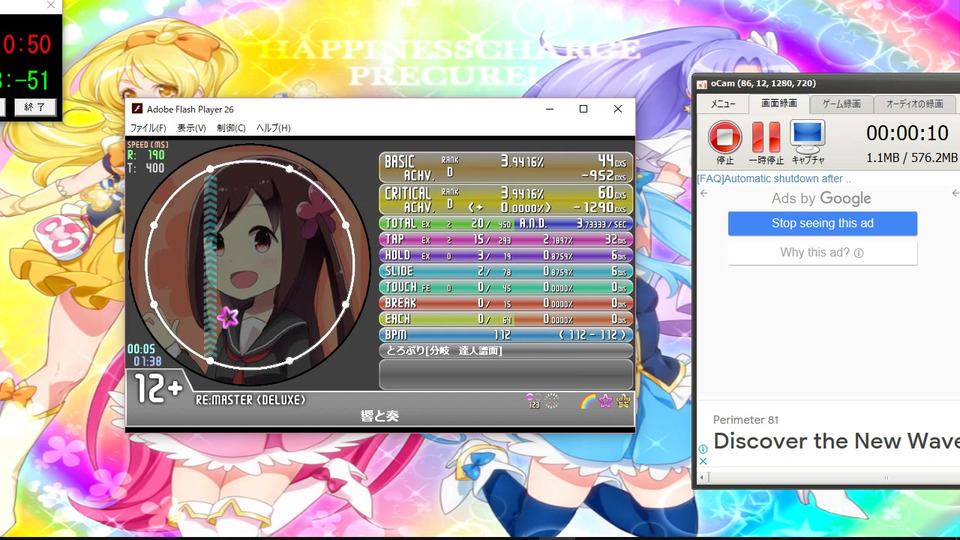Click the AdChoices info icon in the Perimeter 81 ad
Image resolution: width=960 pixels, height=540 pixels.
[703, 449]
